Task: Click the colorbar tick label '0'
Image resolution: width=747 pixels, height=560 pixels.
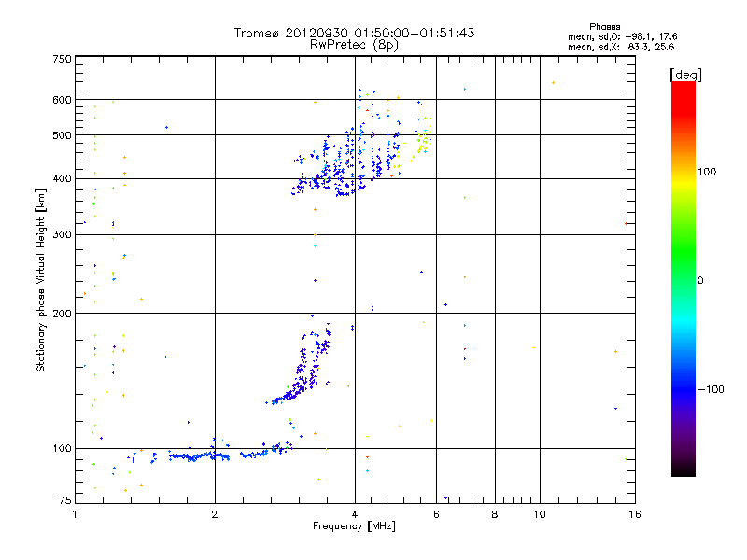Action: 700,281
